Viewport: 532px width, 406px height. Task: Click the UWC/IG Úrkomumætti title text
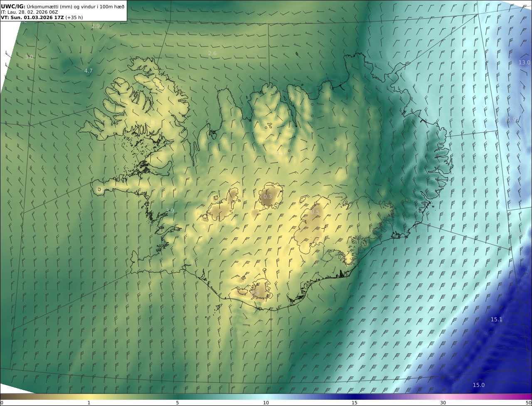62,6
